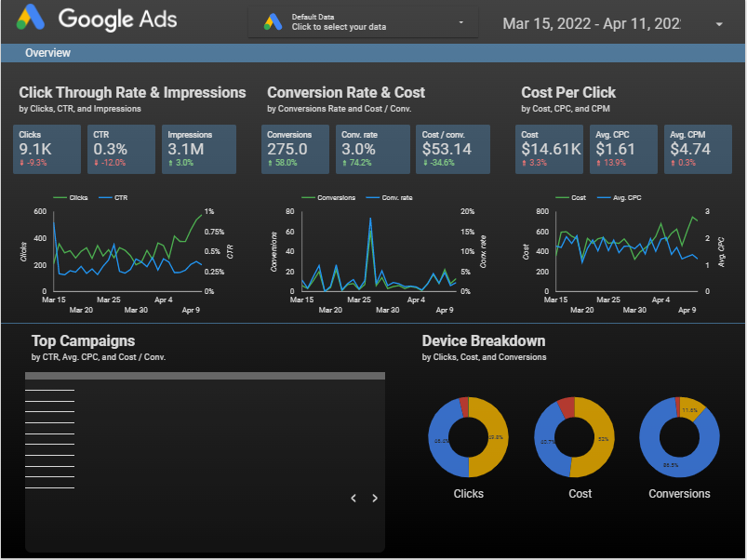This screenshot has width=747, height=560.
Task: Click the Conversion Rate & Cost heading
Action: [x=346, y=92]
